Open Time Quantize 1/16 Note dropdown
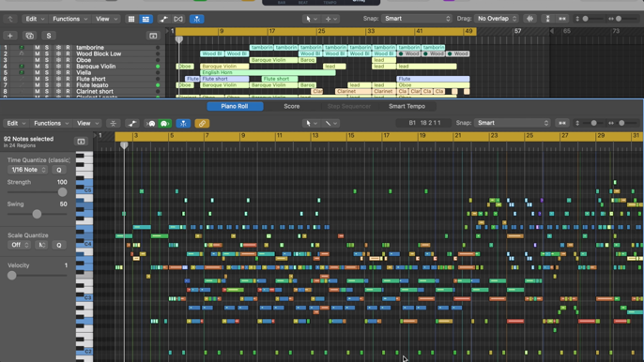This screenshot has height=362, width=644. (x=27, y=170)
